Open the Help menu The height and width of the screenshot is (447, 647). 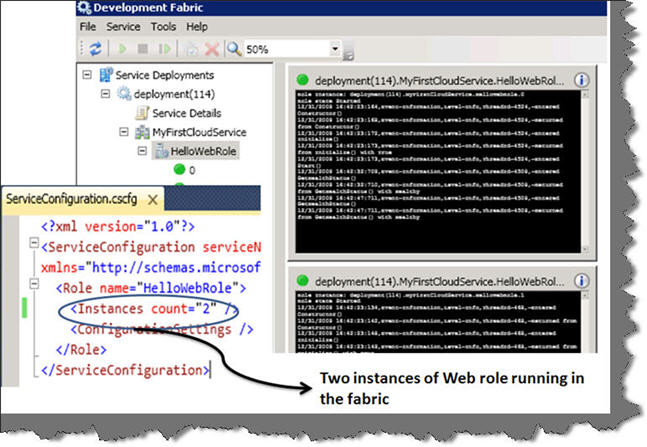pyautogui.click(x=197, y=27)
